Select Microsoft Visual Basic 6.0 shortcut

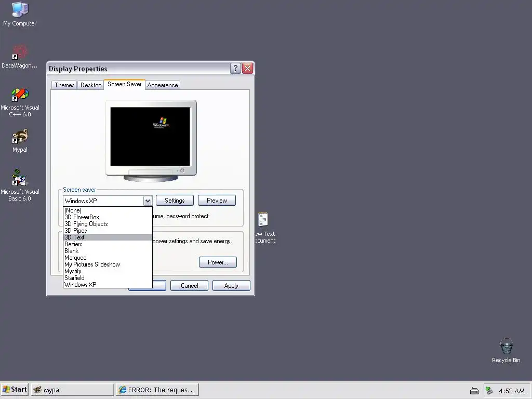[x=20, y=185]
